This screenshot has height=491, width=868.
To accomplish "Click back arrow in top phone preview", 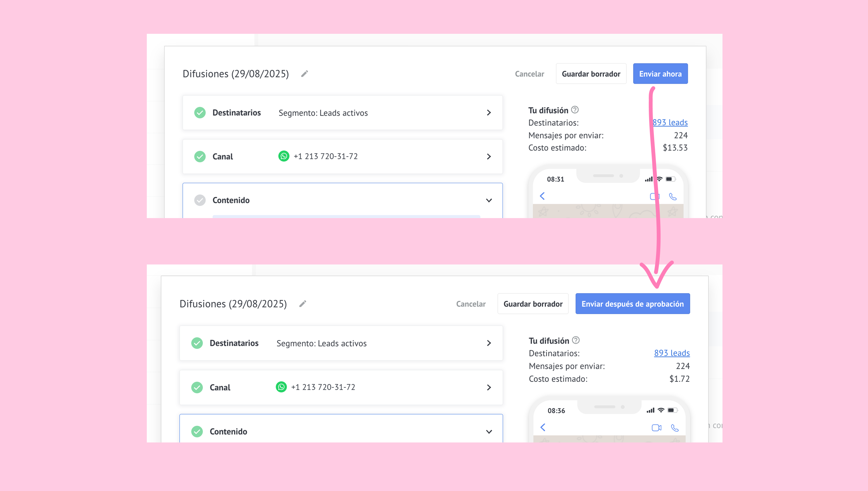I will pyautogui.click(x=542, y=196).
